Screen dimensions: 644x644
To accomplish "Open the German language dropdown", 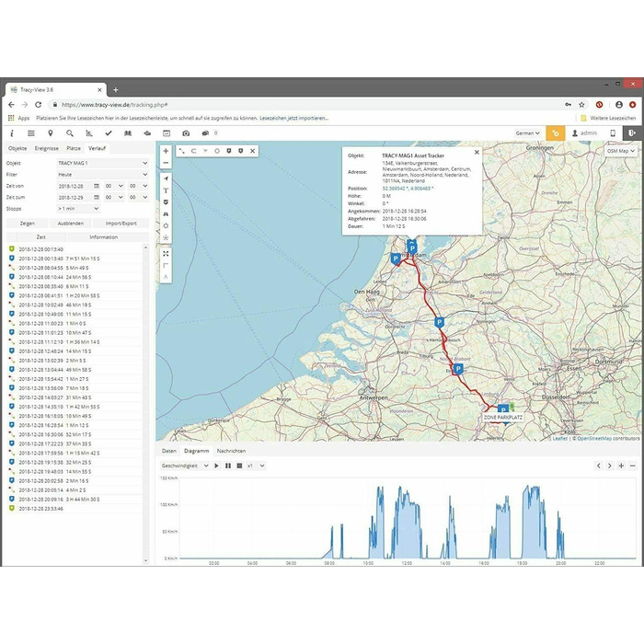I will click(x=527, y=133).
